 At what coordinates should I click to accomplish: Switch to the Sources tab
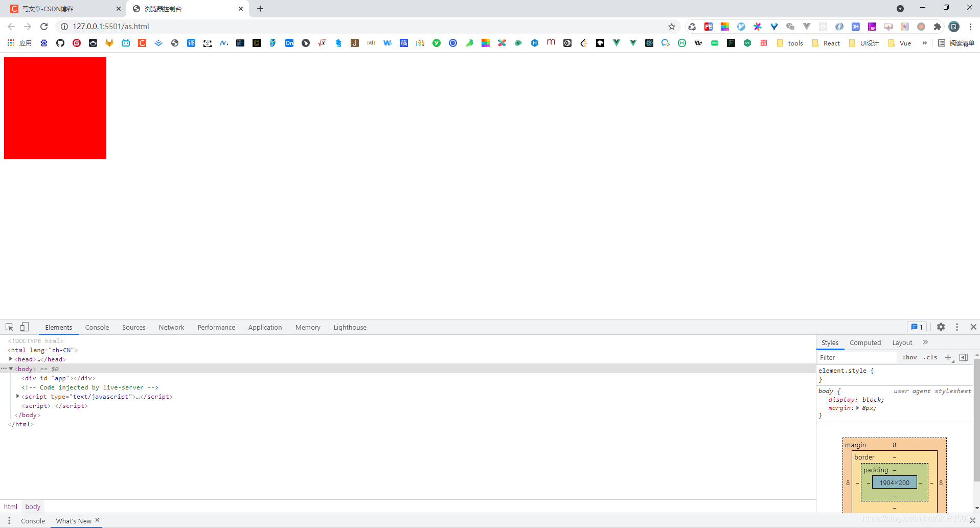[134, 328]
